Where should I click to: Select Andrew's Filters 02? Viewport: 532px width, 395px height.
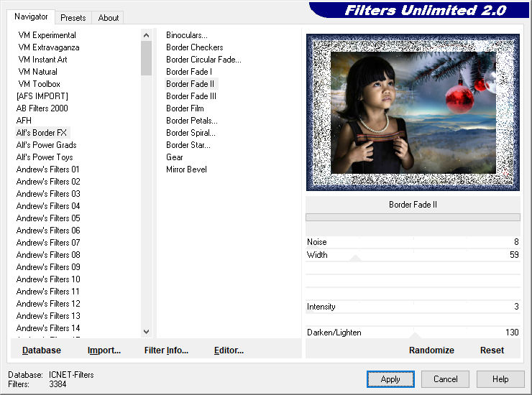click(x=48, y=182)
